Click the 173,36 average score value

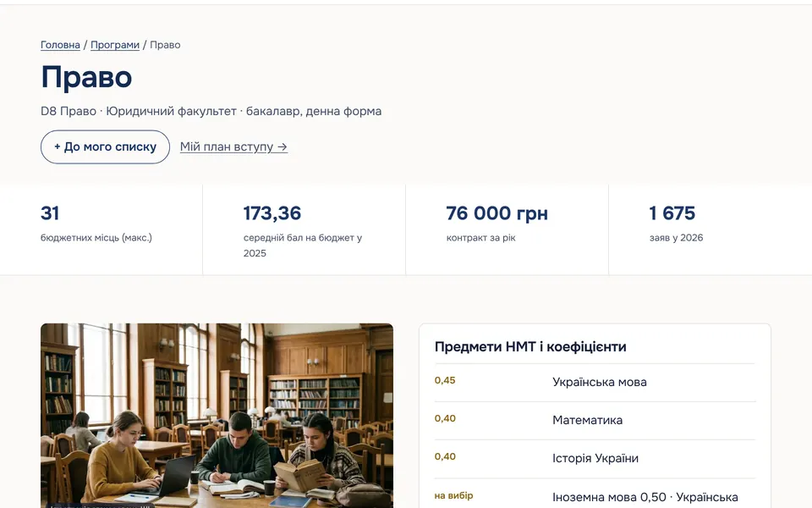(272, 213)
